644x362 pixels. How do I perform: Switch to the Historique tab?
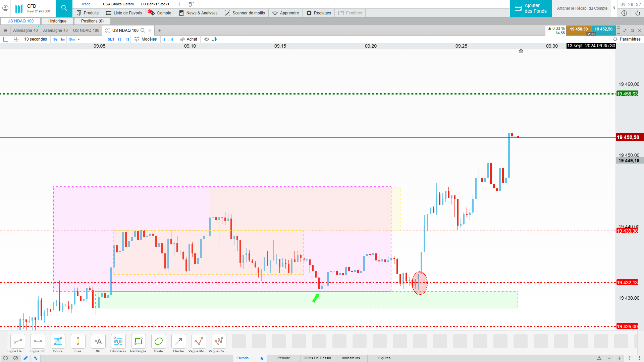[57, 21]
